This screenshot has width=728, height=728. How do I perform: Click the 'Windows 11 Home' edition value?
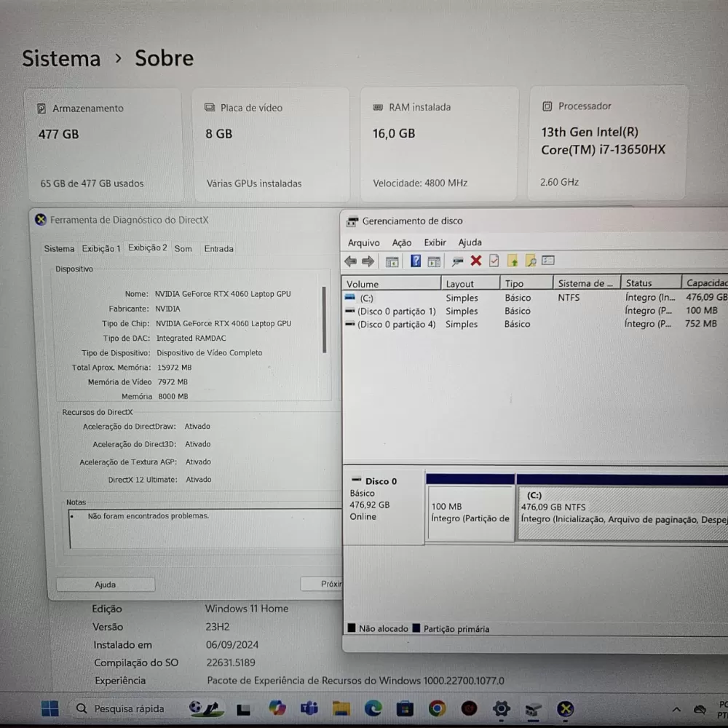click(x=247, y=608)
